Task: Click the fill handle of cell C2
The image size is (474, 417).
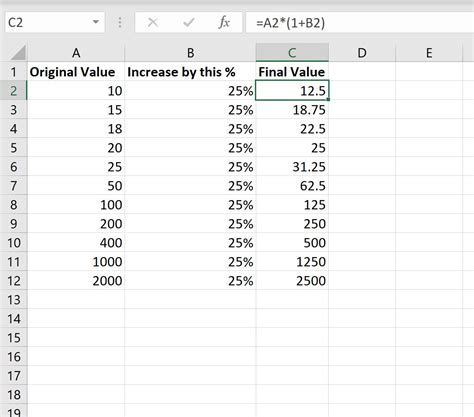Action: tap(328, 99)
